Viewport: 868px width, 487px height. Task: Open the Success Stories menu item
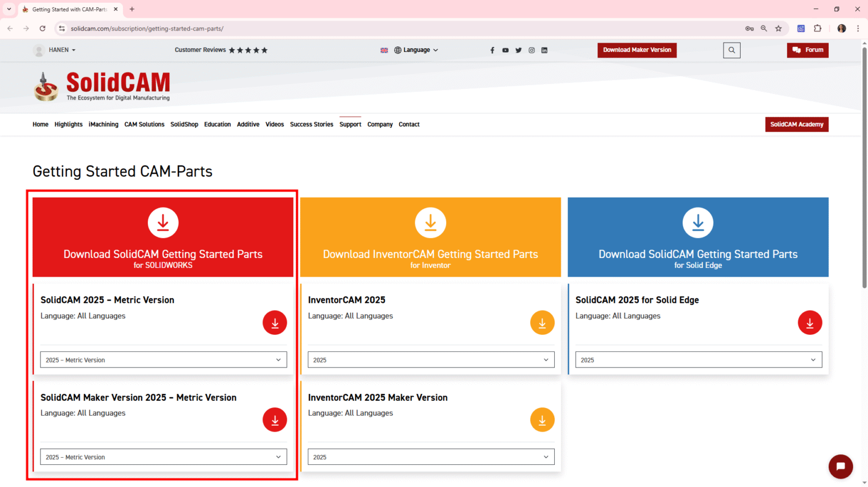(x=312, y=125)
